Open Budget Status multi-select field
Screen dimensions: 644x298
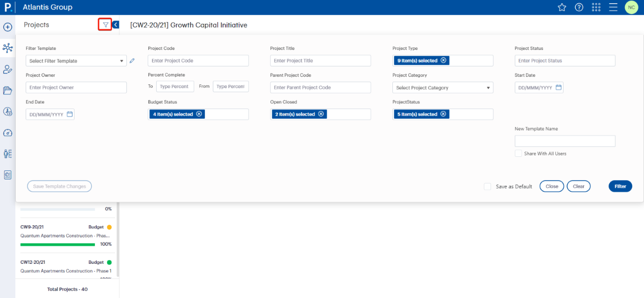click(x=198, y=114)
